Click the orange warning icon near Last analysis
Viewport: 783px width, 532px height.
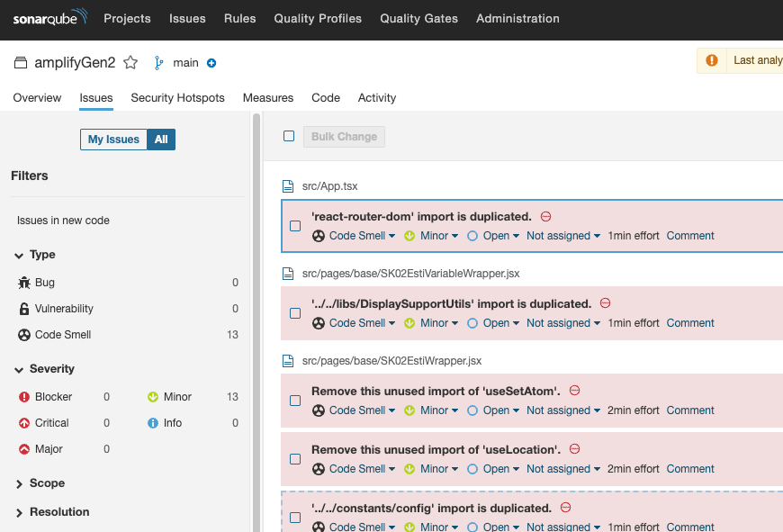coord(712,60)
